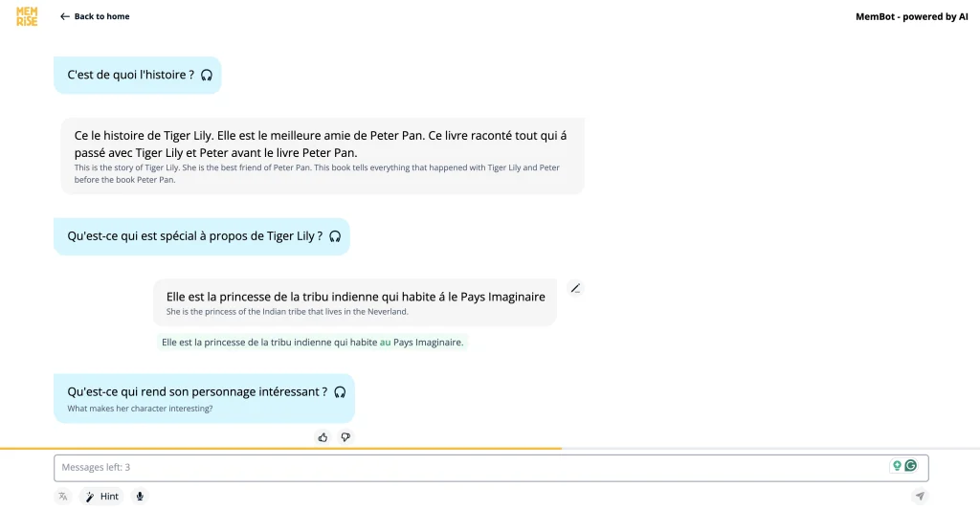Select the corrected sentence with "au Pays Imaginaire"

click(312, 342)
